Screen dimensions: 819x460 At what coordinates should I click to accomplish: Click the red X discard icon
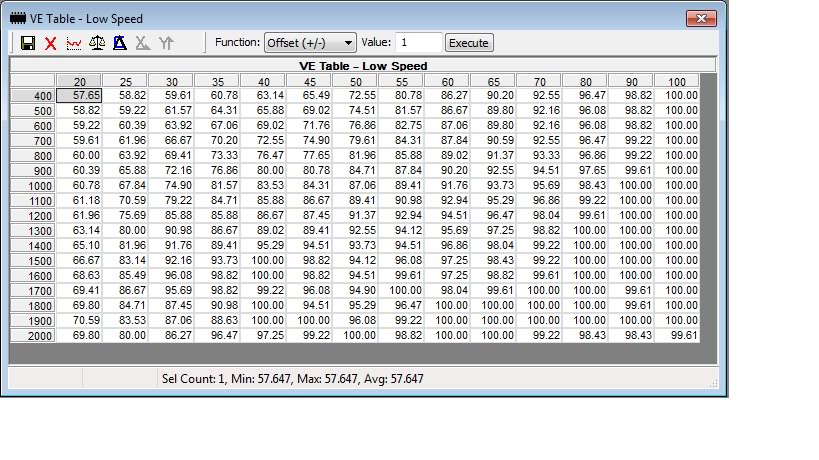coord(51,43)
